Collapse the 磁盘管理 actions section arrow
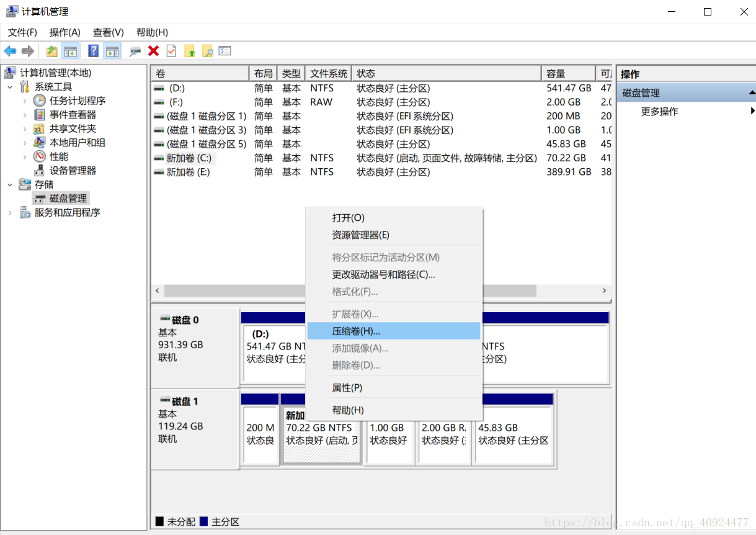The image size is (756, 535). (752, 93)
